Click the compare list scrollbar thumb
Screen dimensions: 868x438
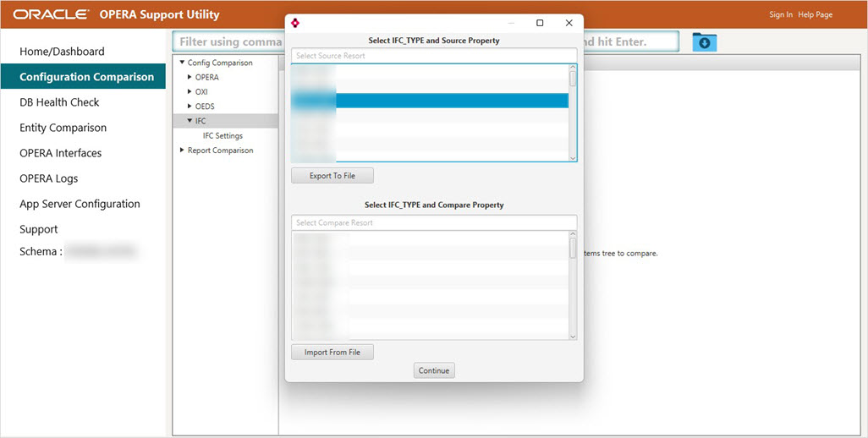click(573, 248)
